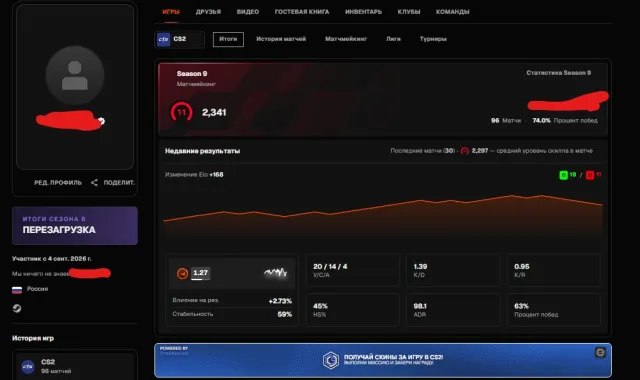This screenshot has width=640, height=380.
Task: Click the CS2 icon in game selector
Action: (x=164, y=39)
